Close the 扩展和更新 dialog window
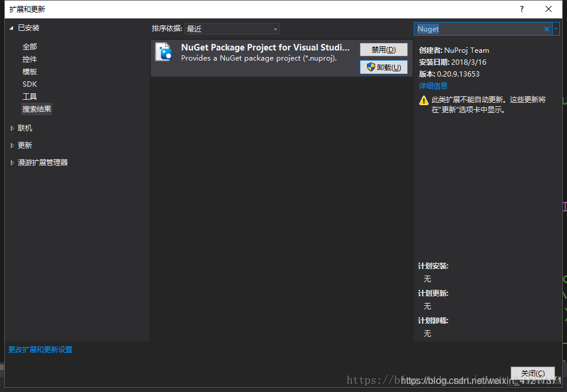 [x=549, y=9]
